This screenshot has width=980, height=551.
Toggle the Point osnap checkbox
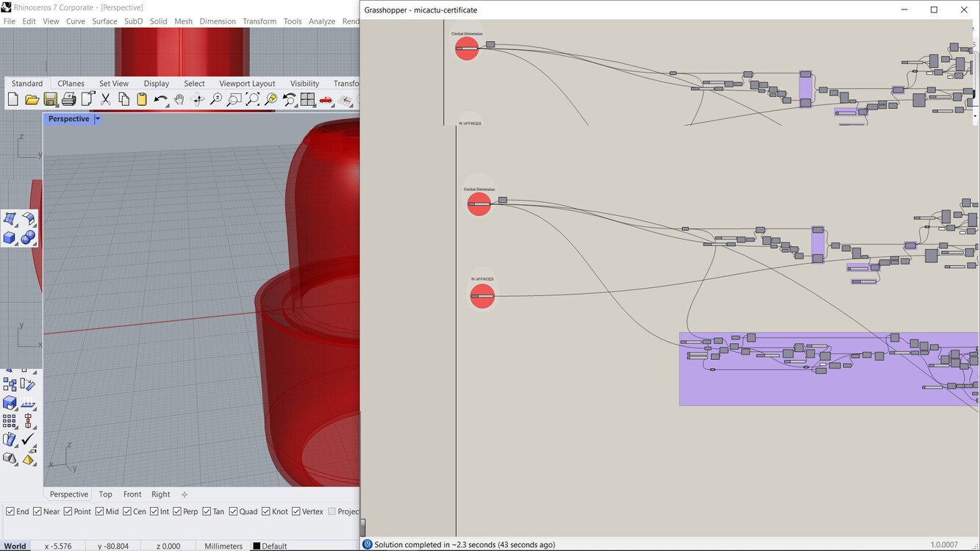[x=68, y=511]
